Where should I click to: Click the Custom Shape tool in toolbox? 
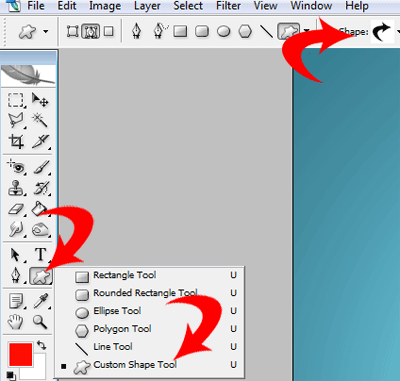[41, 276]
